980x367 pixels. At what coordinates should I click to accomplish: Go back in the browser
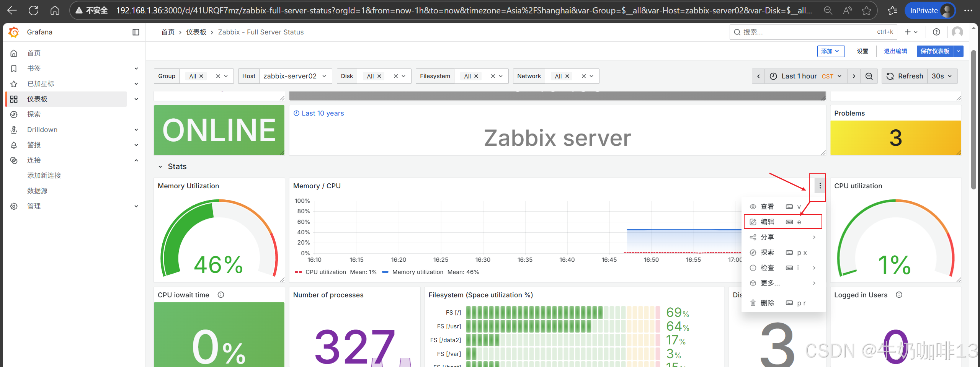pyautogui.click(x=12, y=11)
